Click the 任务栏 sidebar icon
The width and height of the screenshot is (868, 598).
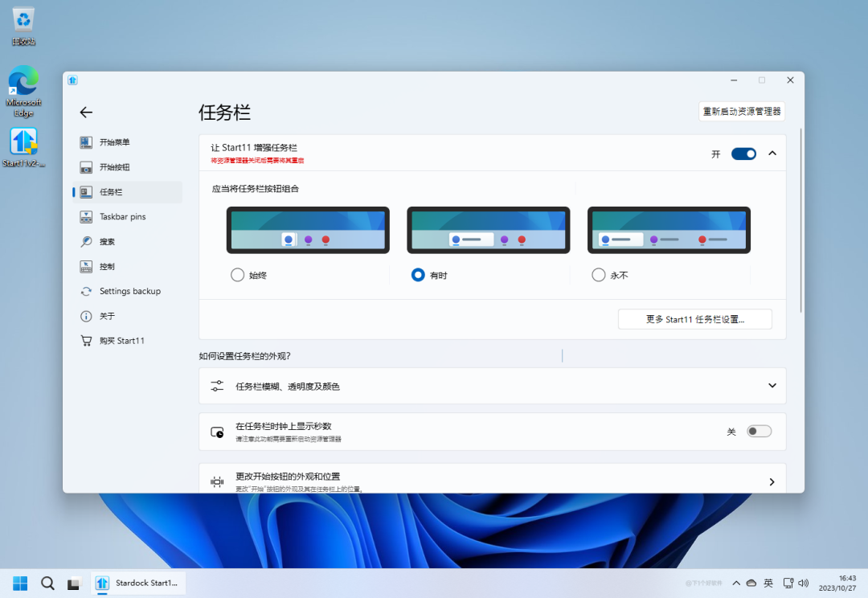[86, 192]
